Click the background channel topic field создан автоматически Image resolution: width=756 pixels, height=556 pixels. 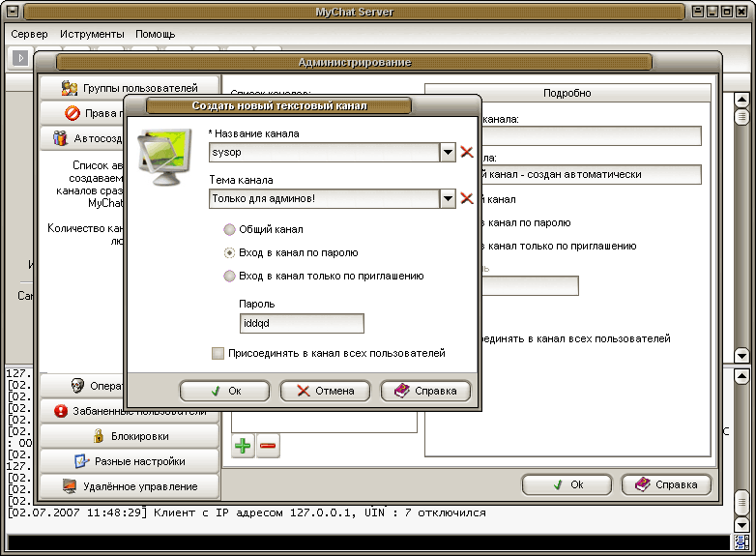(x=592, y=175)
